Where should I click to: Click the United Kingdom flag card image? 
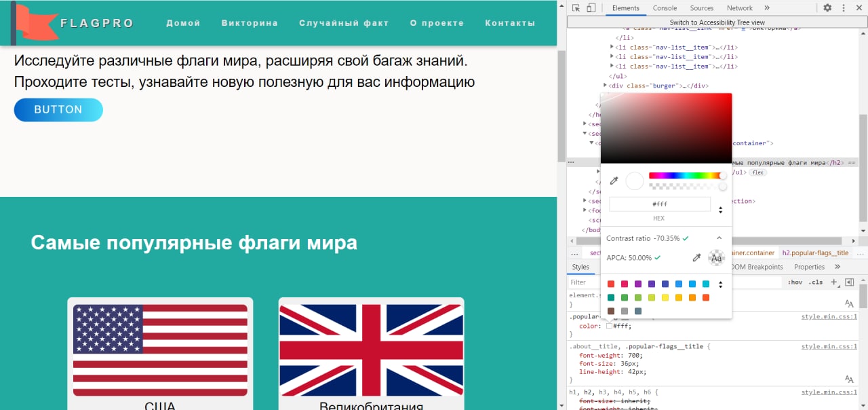pos(372,350)
